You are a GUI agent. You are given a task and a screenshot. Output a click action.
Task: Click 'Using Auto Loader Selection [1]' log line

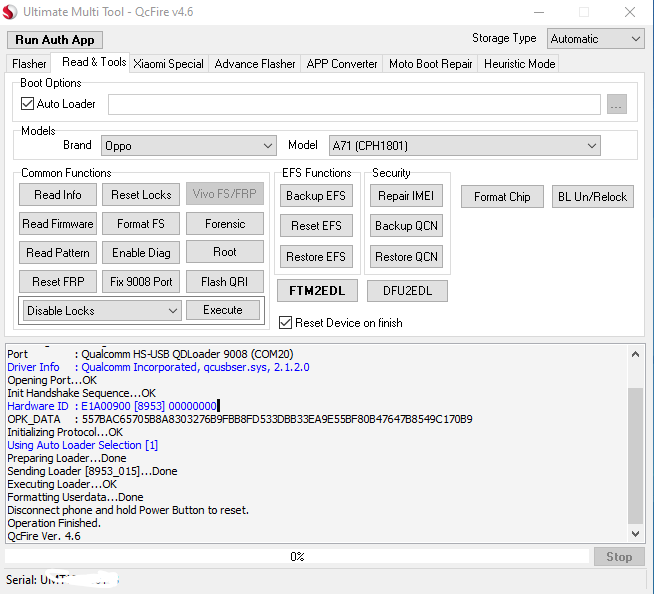pos(83,445)
